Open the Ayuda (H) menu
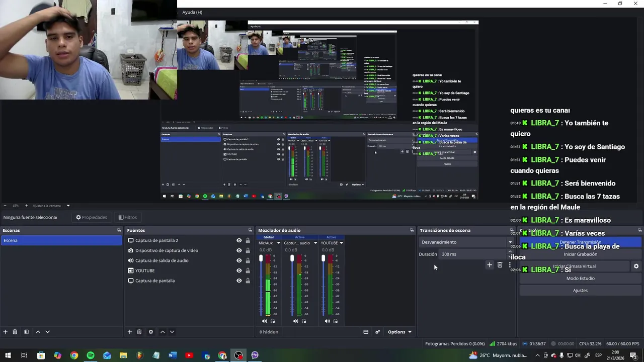 (192, 12)
